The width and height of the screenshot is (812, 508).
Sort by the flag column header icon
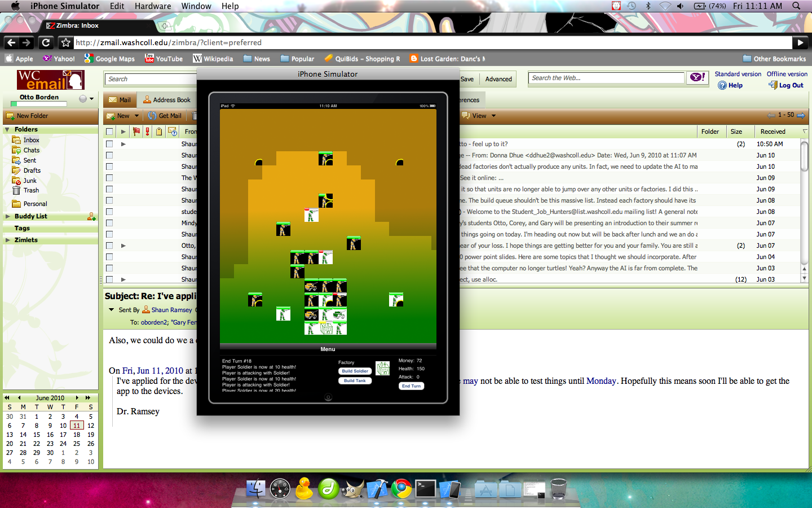click(x=136, y=132)
